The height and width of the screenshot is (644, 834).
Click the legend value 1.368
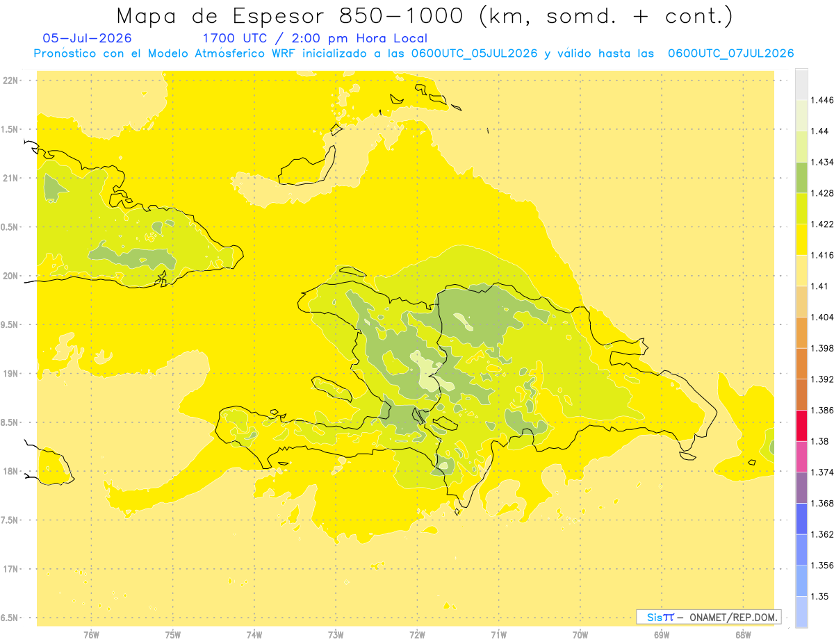822,503
